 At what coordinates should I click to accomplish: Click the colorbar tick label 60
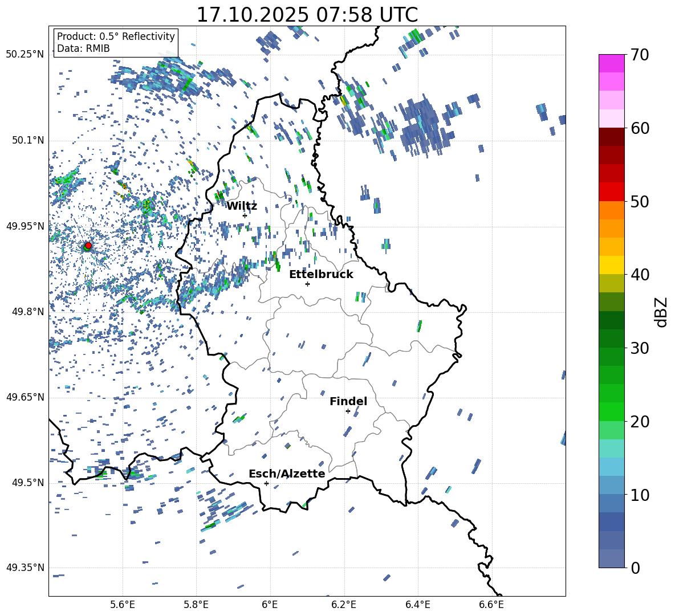[x=640, y=128]
